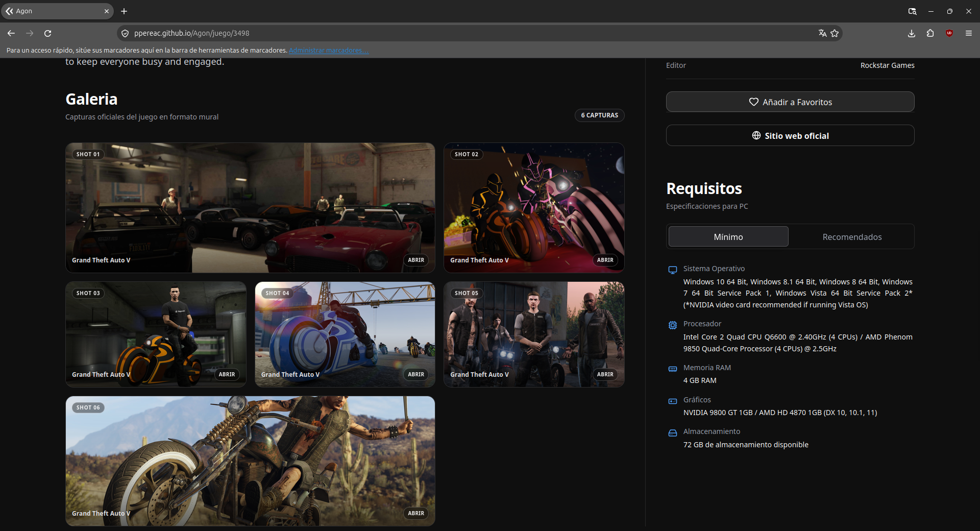This screenshot has height=531, width=980.
Task: Click the 72 GB de almacenamiento disponible text
Action: (x=746, y=445)
